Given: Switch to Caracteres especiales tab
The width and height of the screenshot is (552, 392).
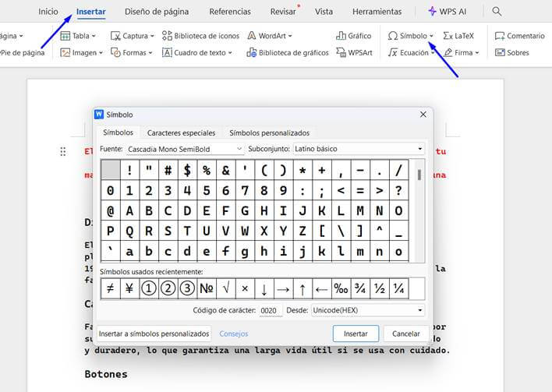Looking at the screenshot, I should pos(181,133).
